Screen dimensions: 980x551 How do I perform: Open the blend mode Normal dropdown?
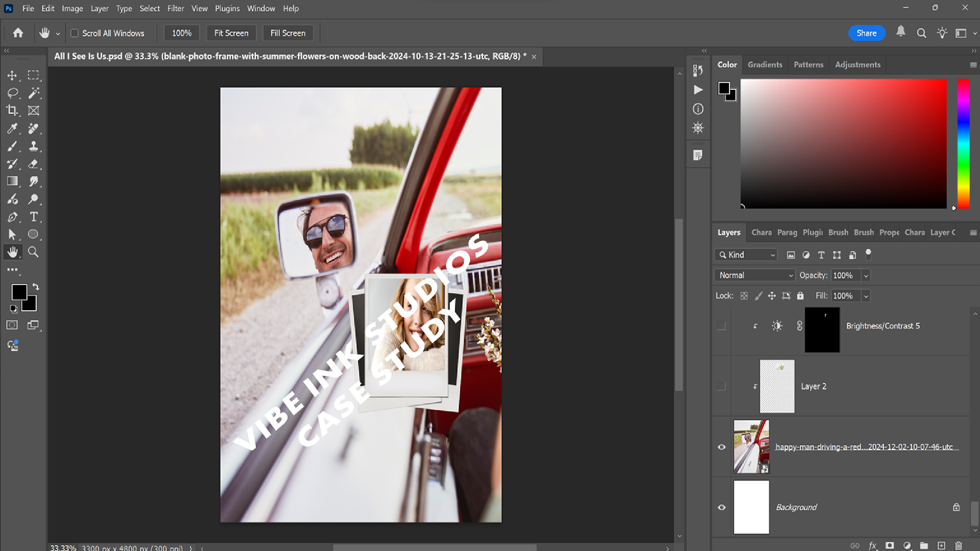[x=754, y=275]
